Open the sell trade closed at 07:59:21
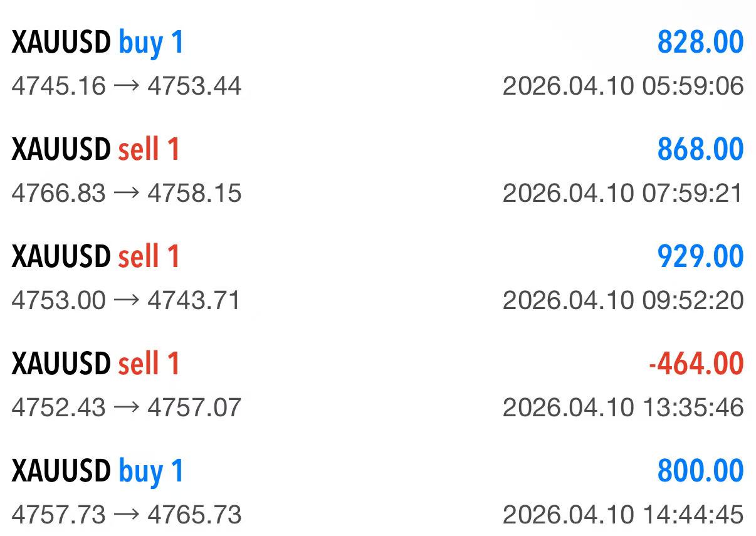Image resolution: width=756 pixels, height=536 pixels. pyautogui.click(x=376, y=169)
